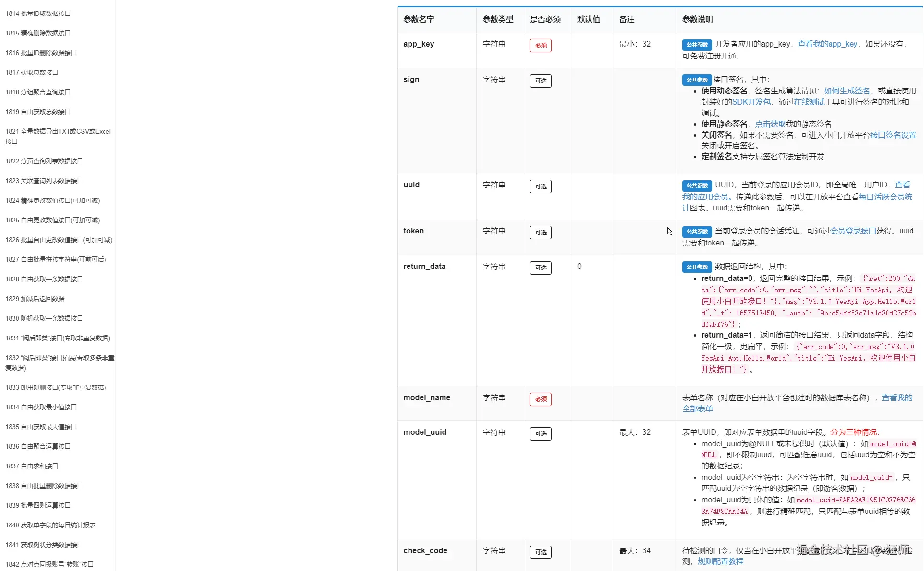The height and width of the screenshot is (571, 924).
Task: Click the 必须 badge for model_name
Action: (540, 399)
